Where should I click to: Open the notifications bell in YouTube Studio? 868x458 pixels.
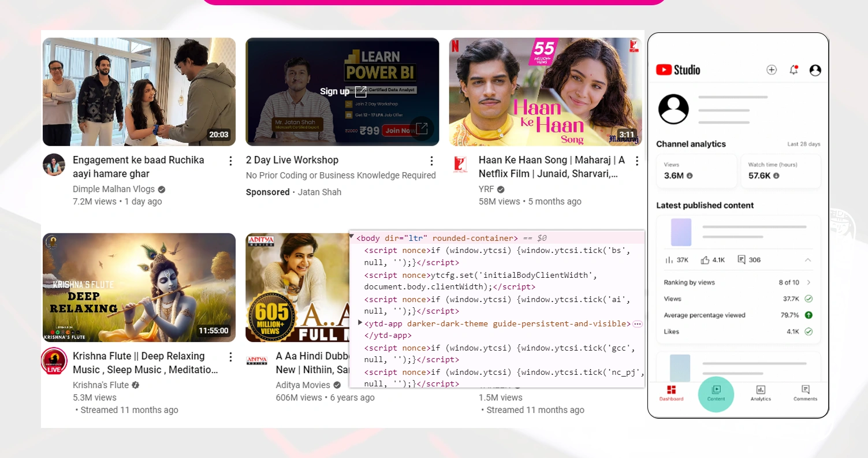point(794,70)
